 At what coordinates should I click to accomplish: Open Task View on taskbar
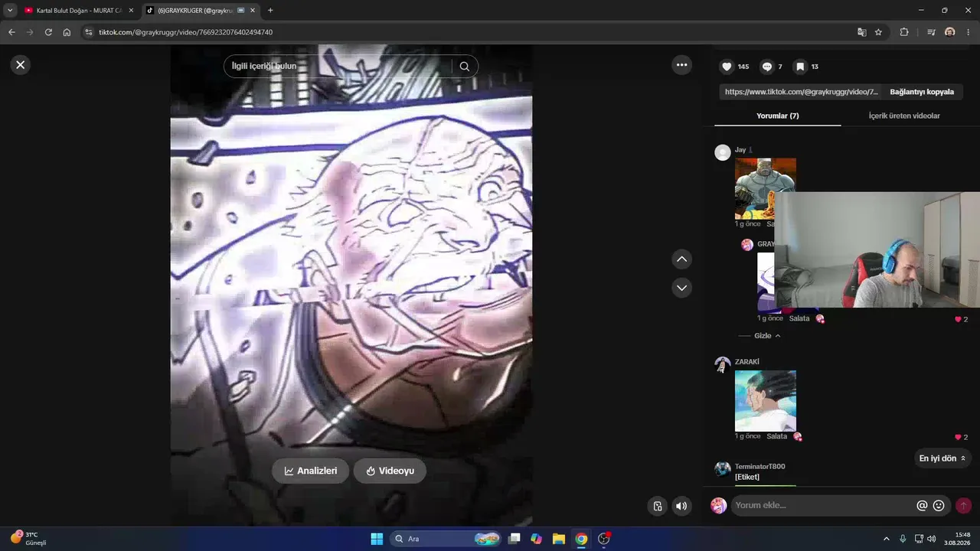514,539
